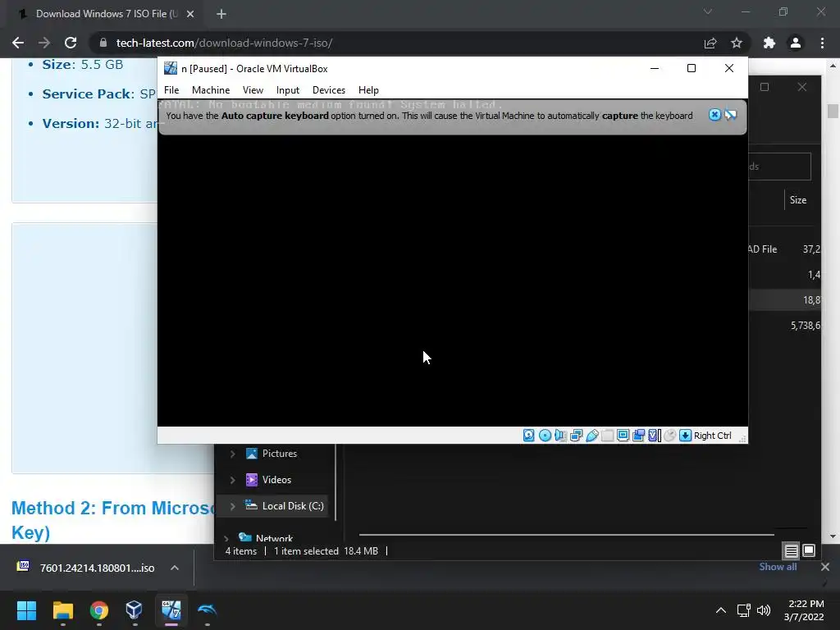
Task: Switch File Explorer to large icons view
Action: 809,550
